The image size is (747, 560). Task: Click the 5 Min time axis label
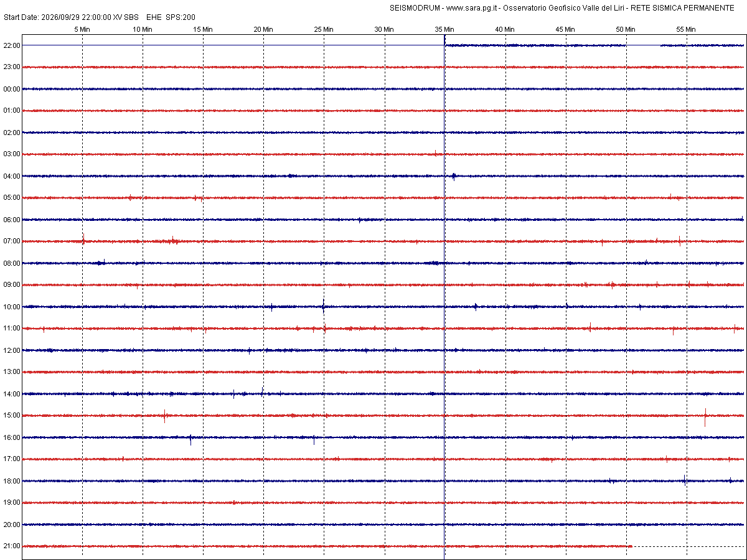point(82,29)
